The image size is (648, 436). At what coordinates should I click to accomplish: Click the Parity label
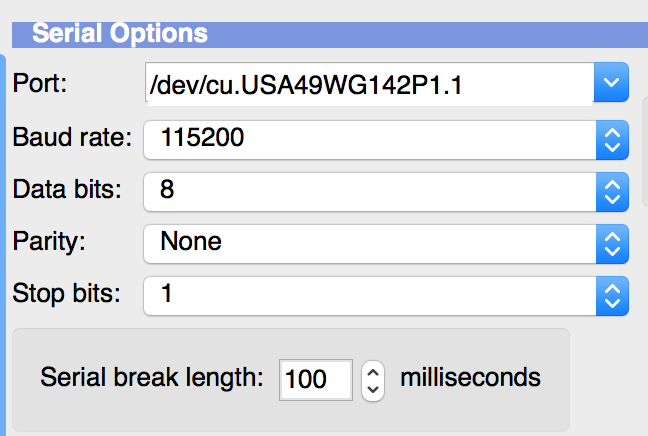[x=49, y=242]
